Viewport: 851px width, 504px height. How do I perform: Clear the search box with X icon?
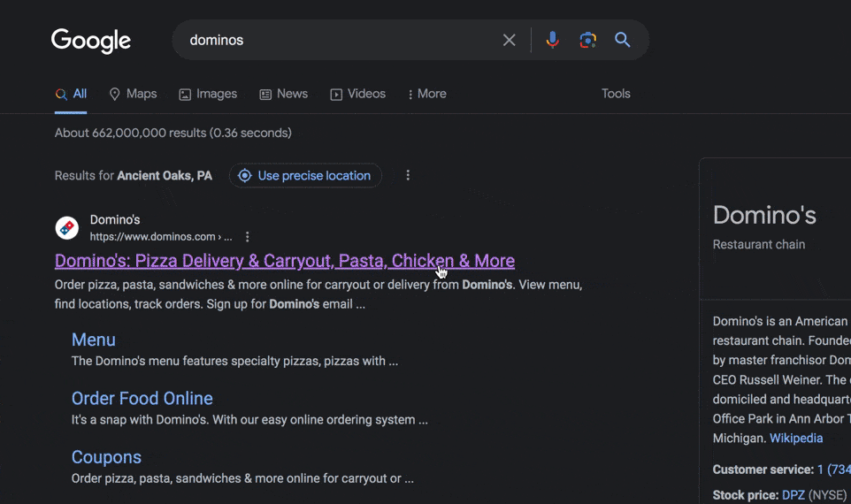(509, 40)
